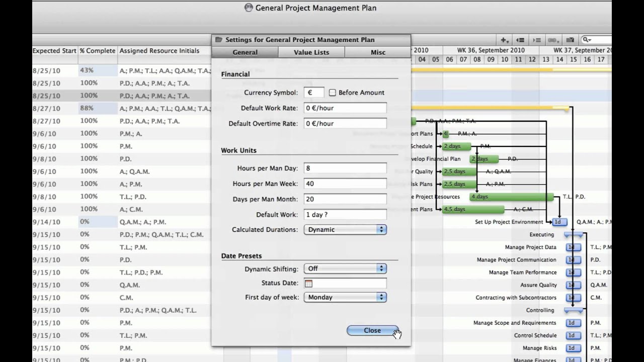Select the 88% complete cell
Screen dimensions: 644x362
tap(98, 108)
